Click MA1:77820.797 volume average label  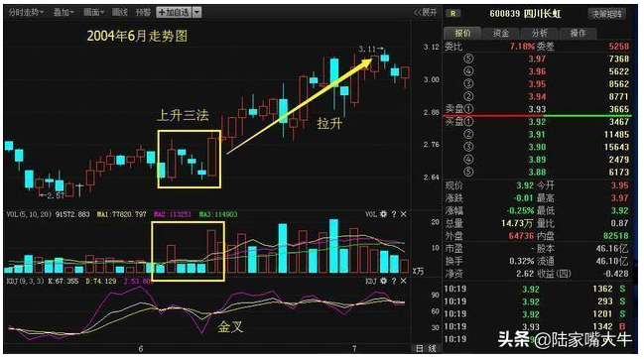point(122,214)
